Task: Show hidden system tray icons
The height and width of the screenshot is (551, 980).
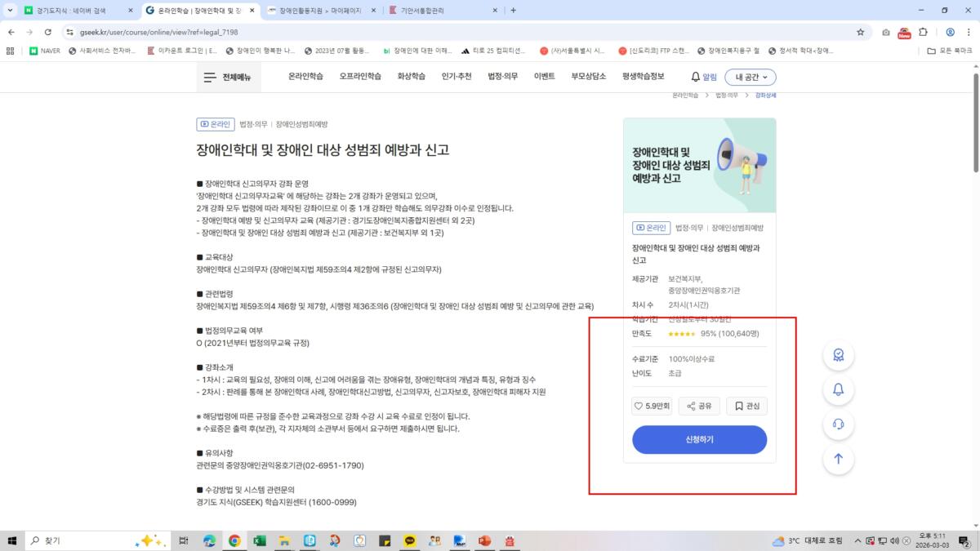Action: point(857,540)
